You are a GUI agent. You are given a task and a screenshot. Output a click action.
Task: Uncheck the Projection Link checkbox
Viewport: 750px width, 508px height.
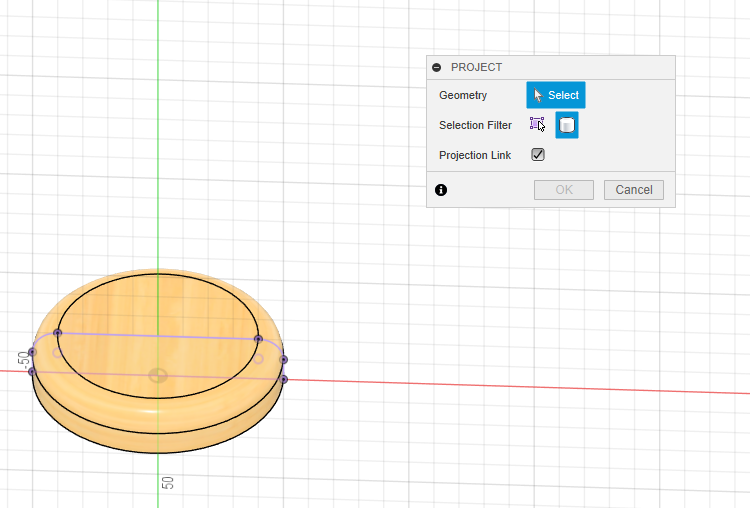pyautogui.click(x=538, y=155)
